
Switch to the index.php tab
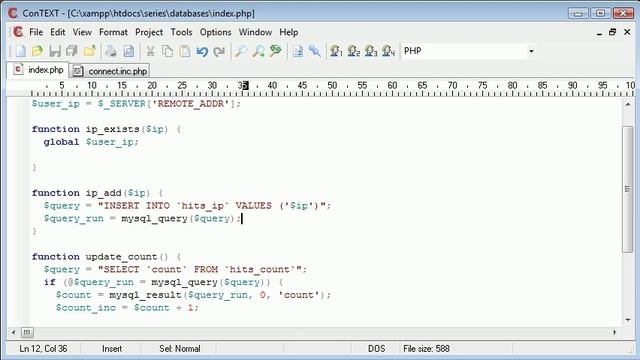point(38,70)
